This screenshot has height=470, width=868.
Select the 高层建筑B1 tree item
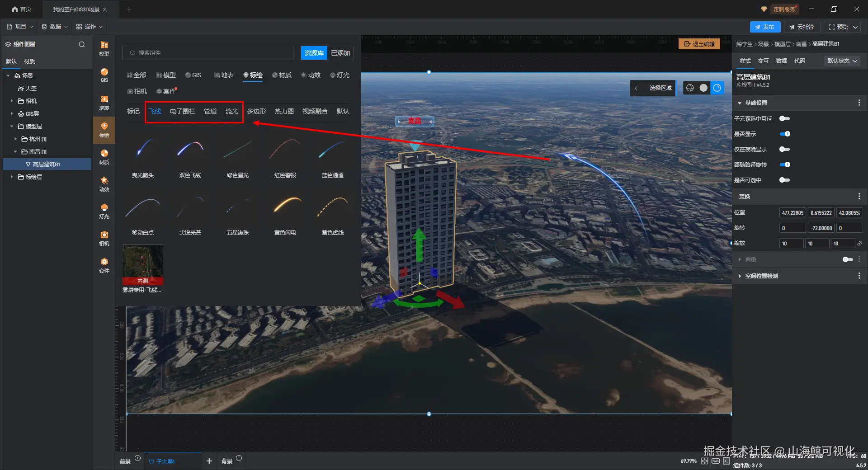point(47,164)
